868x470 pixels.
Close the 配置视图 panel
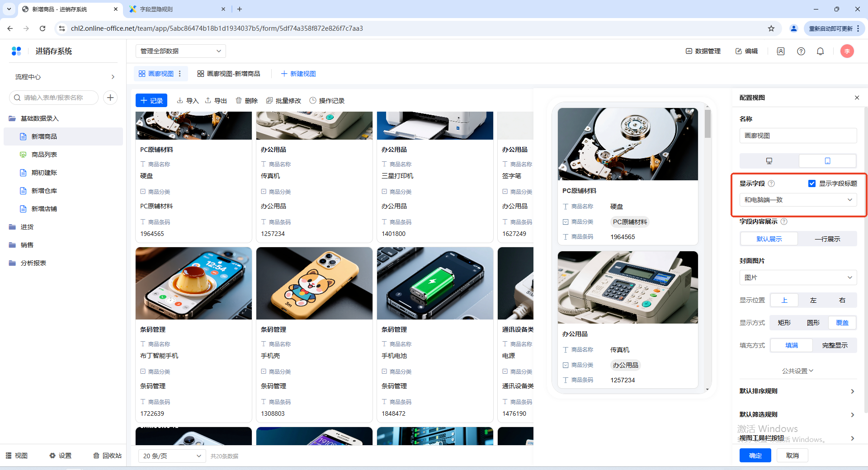[x=857, y=98]
